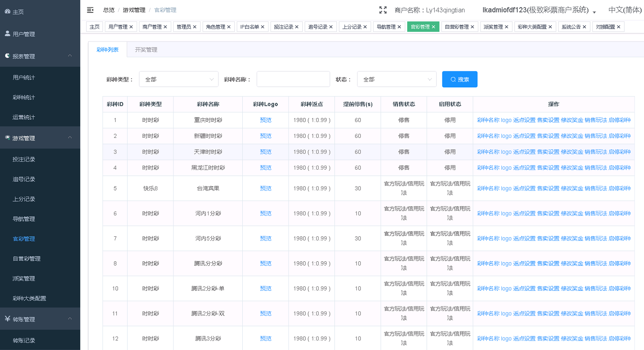The width and height of the screenshot is (644, 350).
Task: Open the 彩种类型 dropdown
Action: point(178,79)
